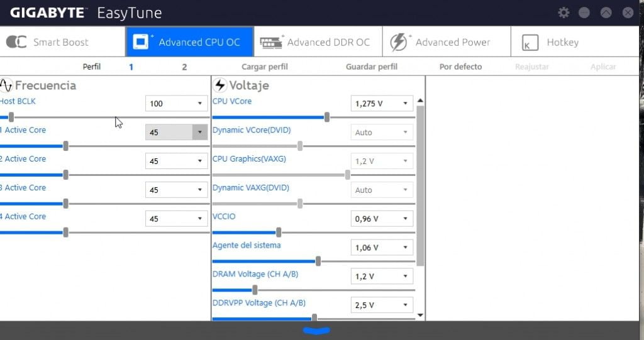Click the 2 Active Core slider handle
The image size is (644, 340).
(x=65, y=175)
